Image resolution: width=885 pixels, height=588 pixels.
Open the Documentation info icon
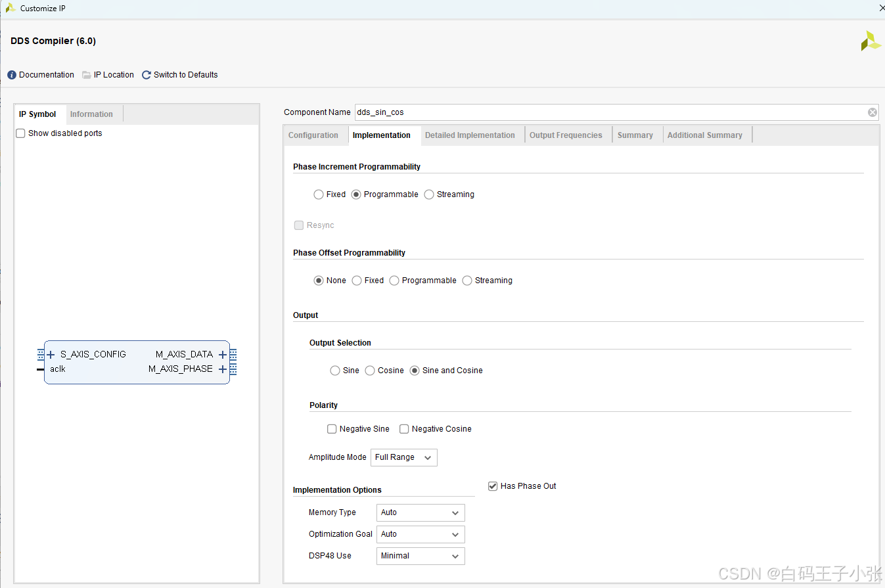[x=12, y=75]
